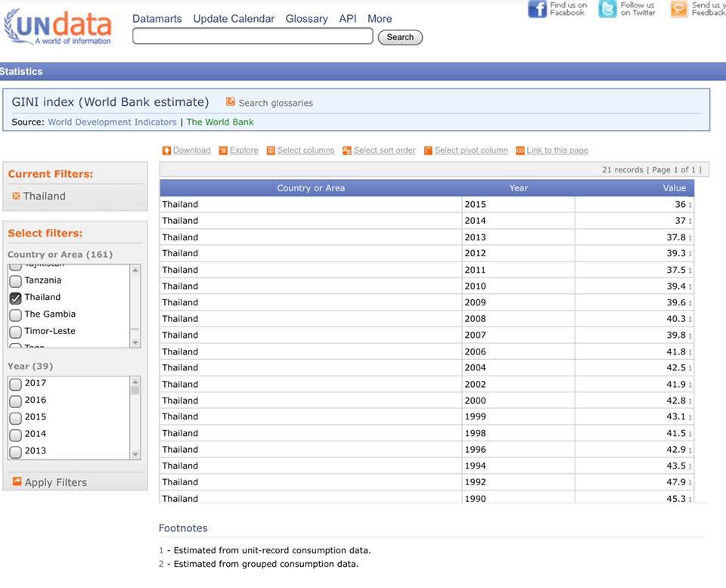The image size is (726, 588).
Task: Focus the search text field
Action: [253, 36]
